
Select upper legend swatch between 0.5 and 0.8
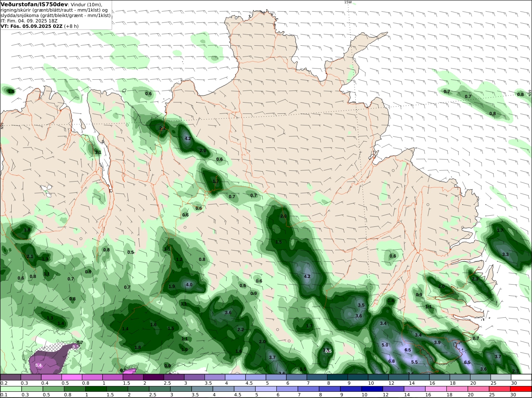[x=71, y=377]
